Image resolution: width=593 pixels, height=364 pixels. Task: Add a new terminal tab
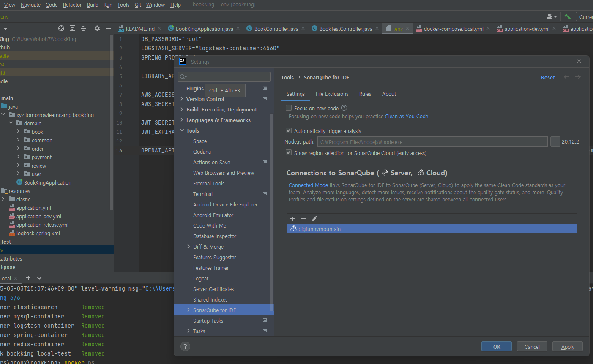28,278
